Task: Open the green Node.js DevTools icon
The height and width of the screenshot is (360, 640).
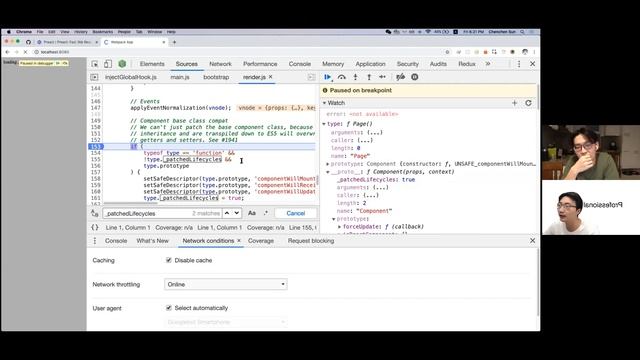Action: tap(122, 64)
